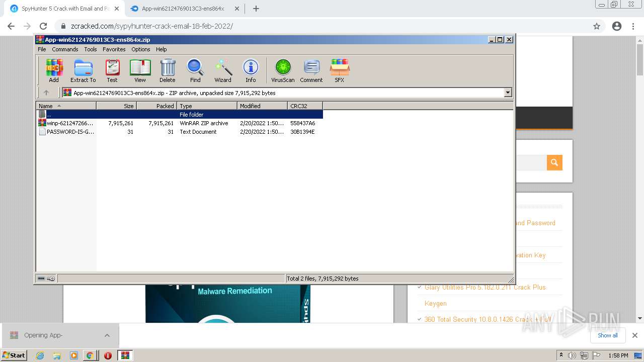Click the WinRAR taskbar button
This screenshot has width=644, height=362.
click(125, 355)
